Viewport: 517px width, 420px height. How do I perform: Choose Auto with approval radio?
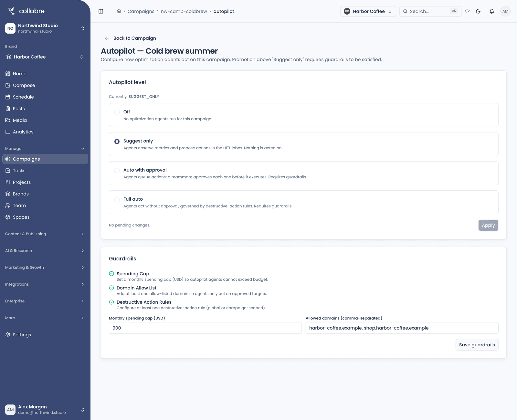tap(117, 171)
